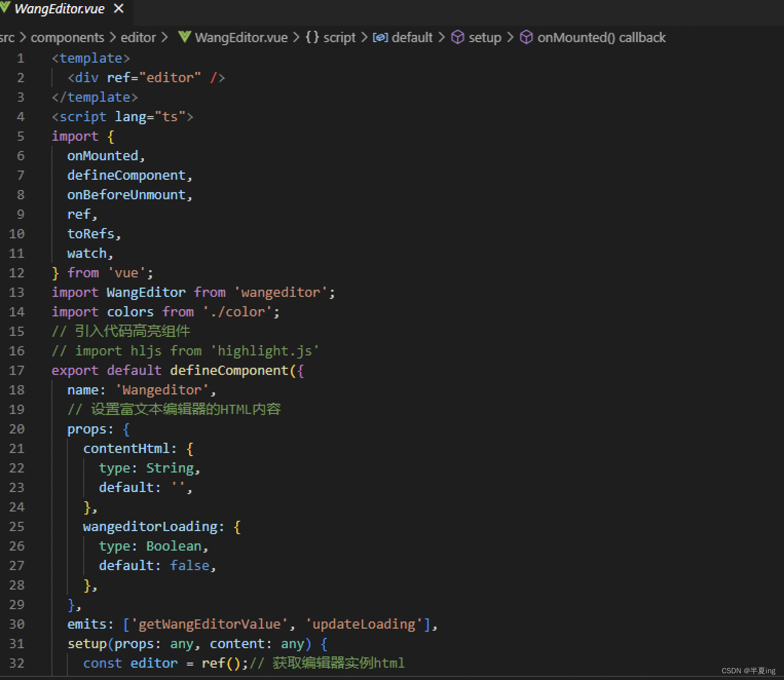The width and height of the screenshot is (784, 680).
Task: Expand breadcrumb chevron after 'setup'
Action: coord(510,37)
